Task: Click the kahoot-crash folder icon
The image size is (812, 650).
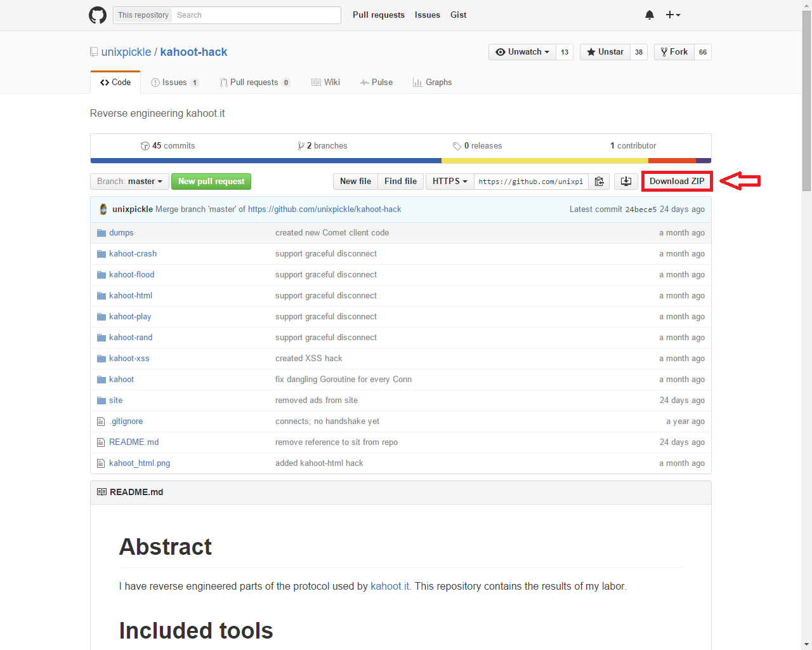Action: tap(101, 254)
